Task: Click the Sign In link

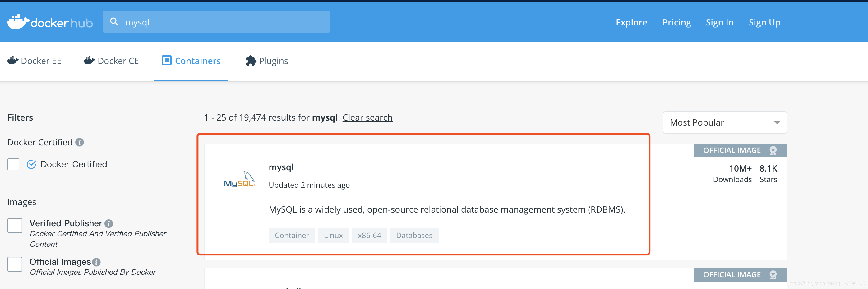Action: coord(720,22)
